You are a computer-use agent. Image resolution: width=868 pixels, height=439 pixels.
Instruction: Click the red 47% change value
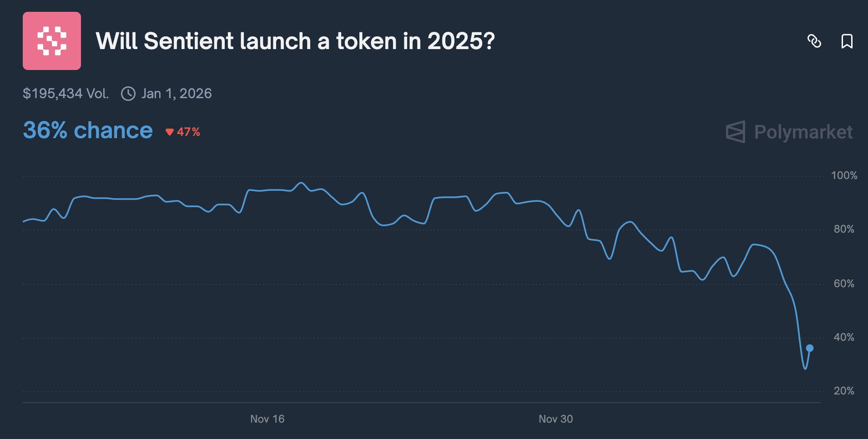(188, 132)
